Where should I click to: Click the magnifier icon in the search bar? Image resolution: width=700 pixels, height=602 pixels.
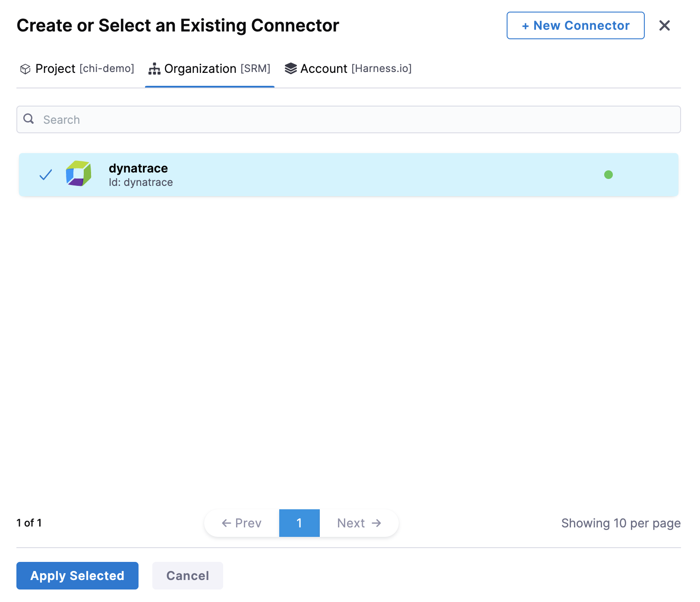point(29,119)
